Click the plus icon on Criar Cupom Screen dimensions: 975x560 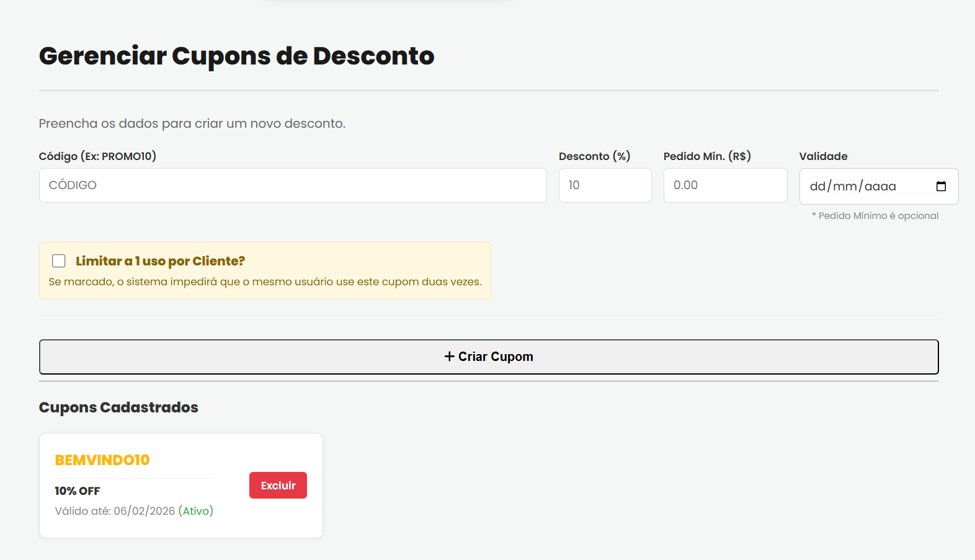pyautogui.click(x=449, y=357)
